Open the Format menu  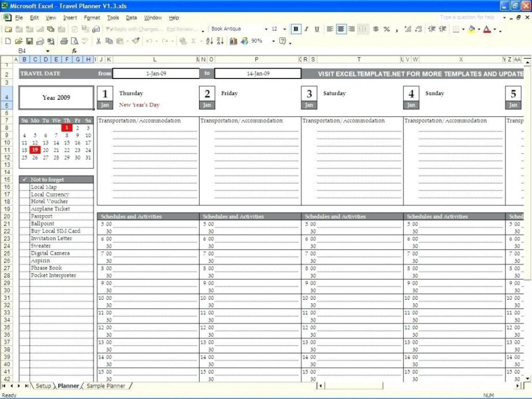pyautogui.click(x=92, y=18)
